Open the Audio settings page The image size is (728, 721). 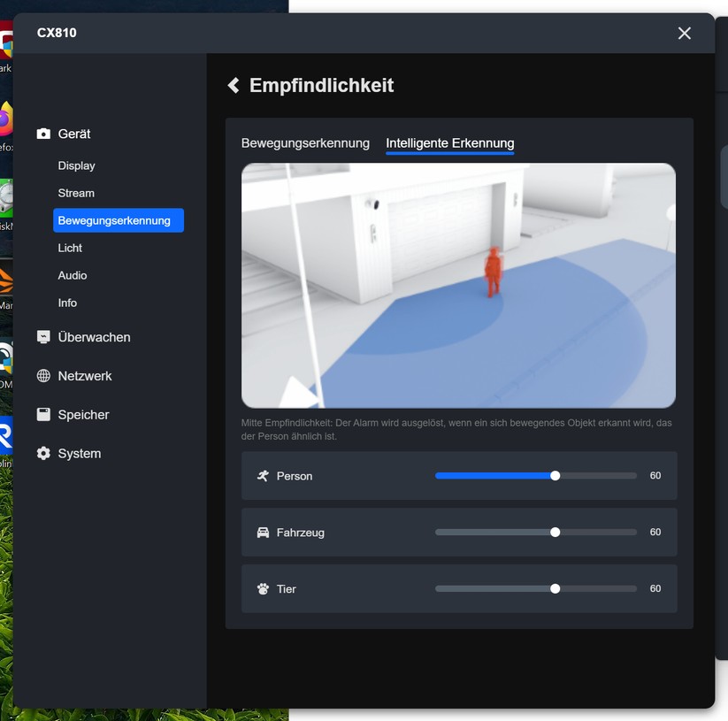pos(72,275)
